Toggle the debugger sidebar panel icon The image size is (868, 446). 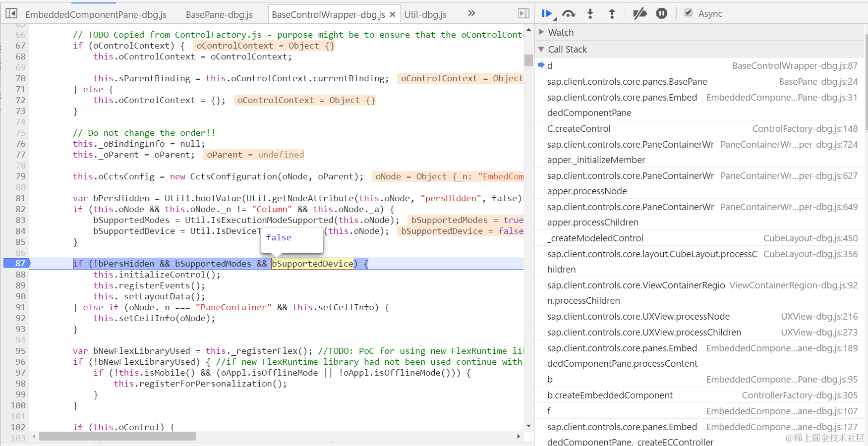click(523, 13)
